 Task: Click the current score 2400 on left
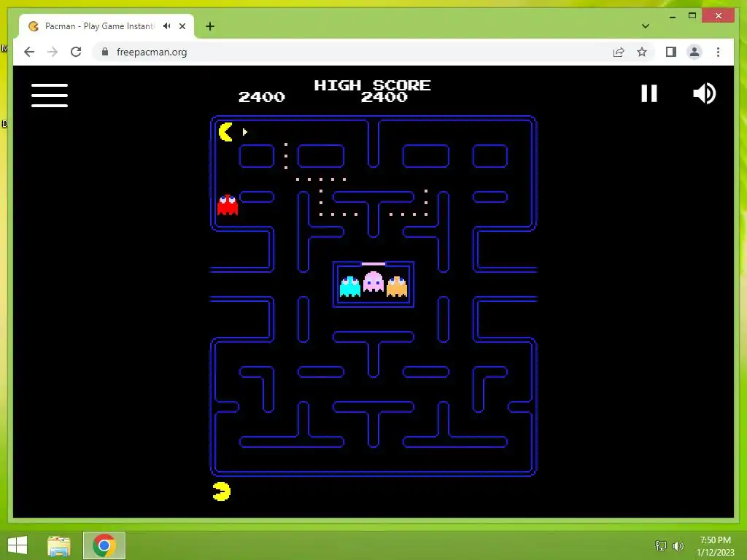tap(262, 97)
